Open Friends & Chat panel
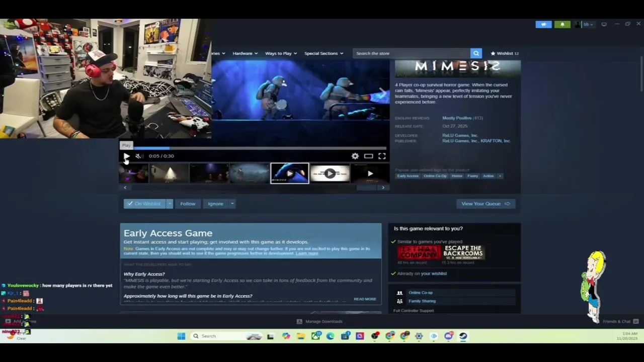 pyautogui.click(x=620, y=321)
